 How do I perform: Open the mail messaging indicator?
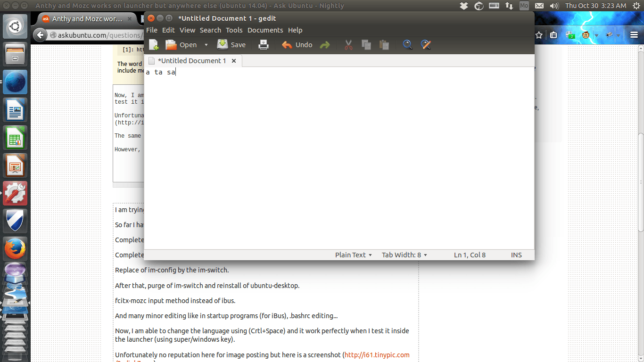coord(539,6)
